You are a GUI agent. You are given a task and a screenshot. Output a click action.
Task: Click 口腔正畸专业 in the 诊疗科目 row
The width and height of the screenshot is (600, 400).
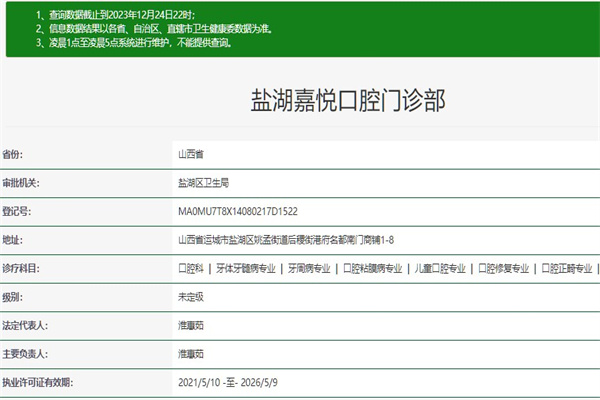[567, 268]
